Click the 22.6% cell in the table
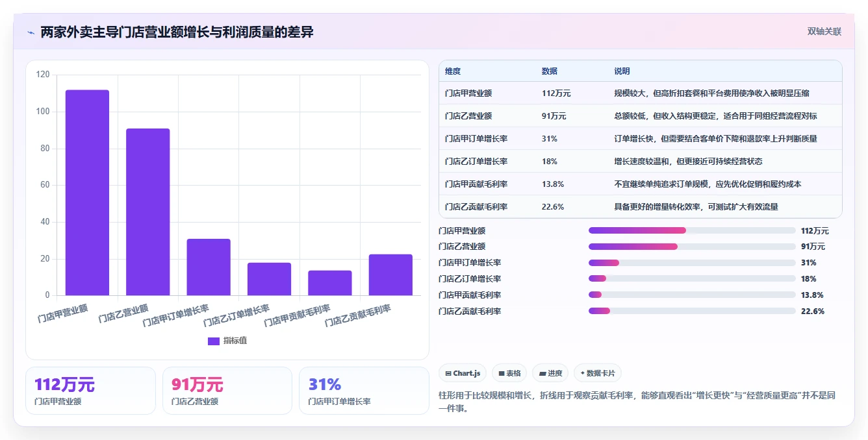868x440 pixels. [x=552, y=207]
